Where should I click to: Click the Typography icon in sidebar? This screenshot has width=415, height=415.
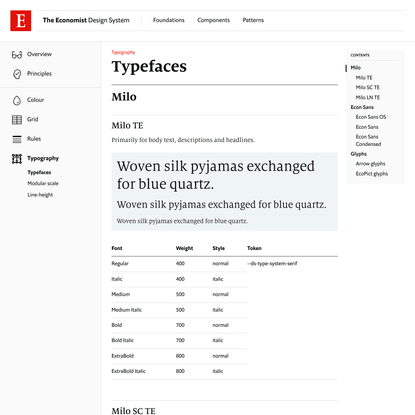coord(17,159)
